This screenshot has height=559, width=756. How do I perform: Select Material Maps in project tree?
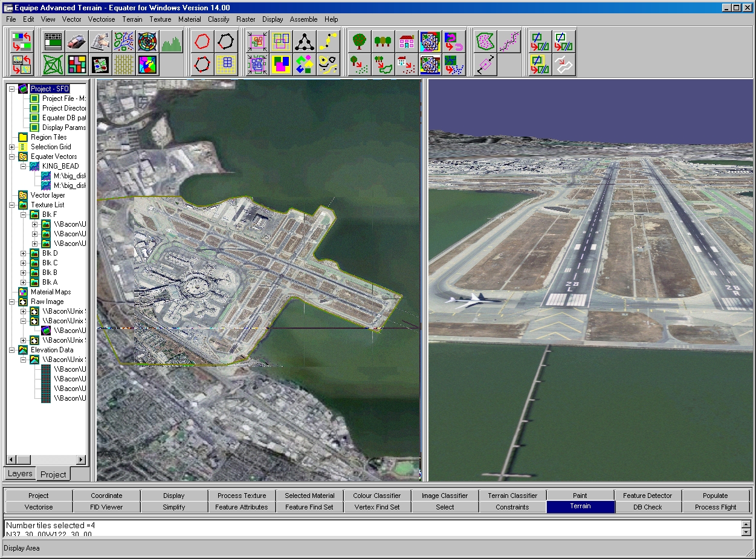click(x=51, y=292)
